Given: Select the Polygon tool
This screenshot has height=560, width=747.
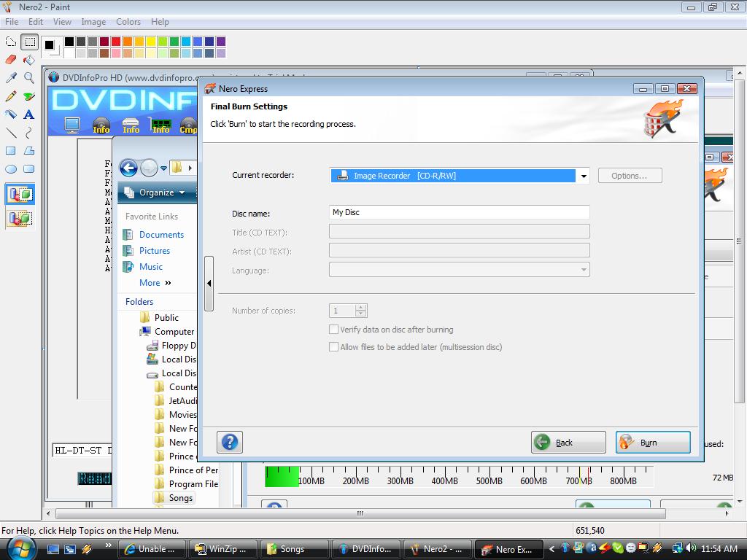Looking at the screenshot, I should tap(29, 151).
